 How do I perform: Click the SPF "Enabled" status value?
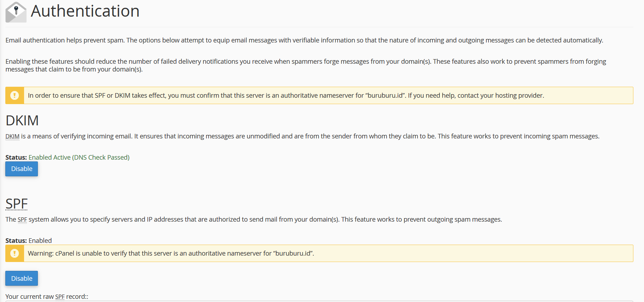click(x=40, y=241)
